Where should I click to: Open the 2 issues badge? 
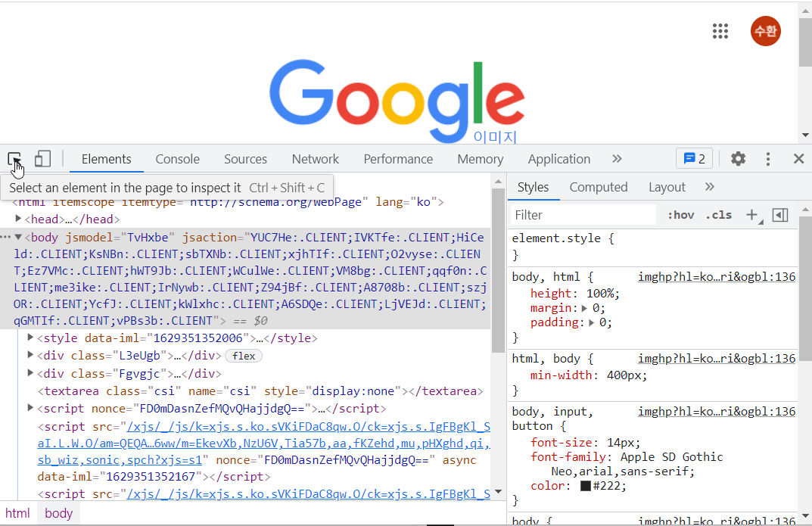click(x=694, y=158)
